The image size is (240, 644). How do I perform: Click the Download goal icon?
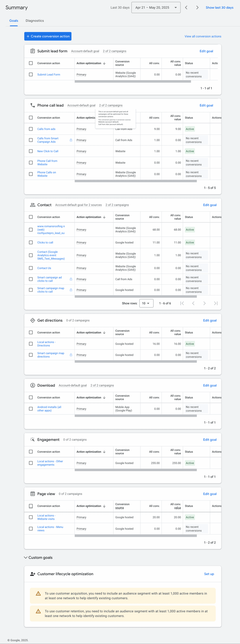(x=33, y=385)
